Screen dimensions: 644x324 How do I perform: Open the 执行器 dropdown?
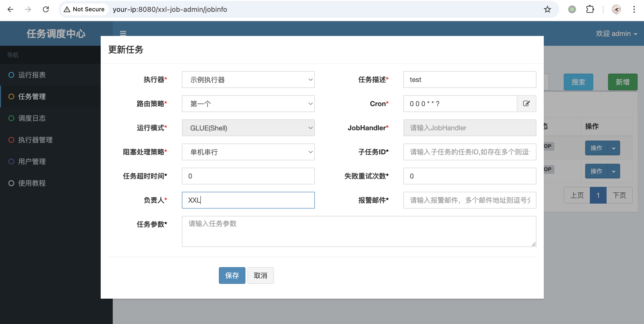[x=248, y=80]
